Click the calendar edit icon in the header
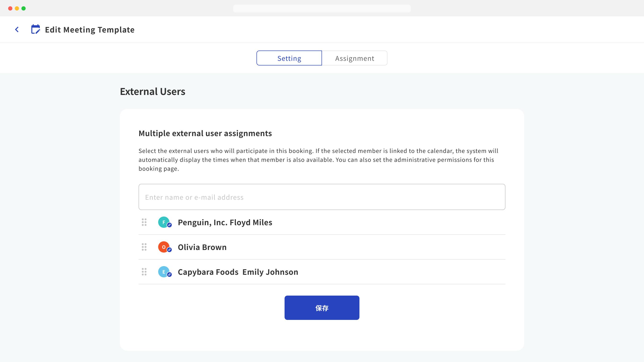Screen dimensions: 644x362 point(36,29)
